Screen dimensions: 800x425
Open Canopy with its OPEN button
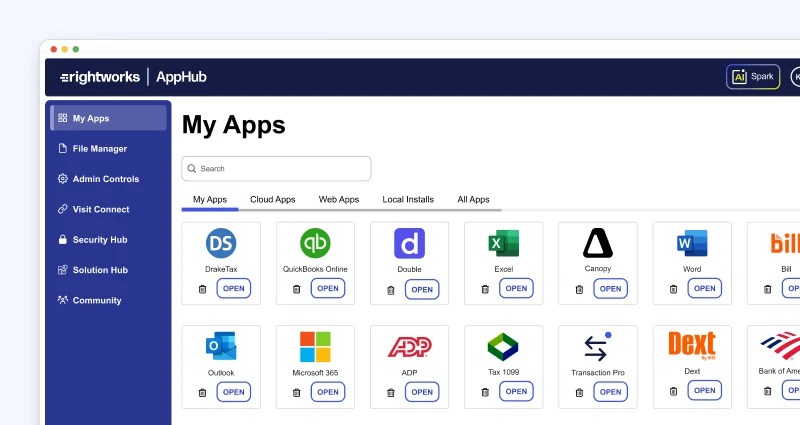pos(610,289)
